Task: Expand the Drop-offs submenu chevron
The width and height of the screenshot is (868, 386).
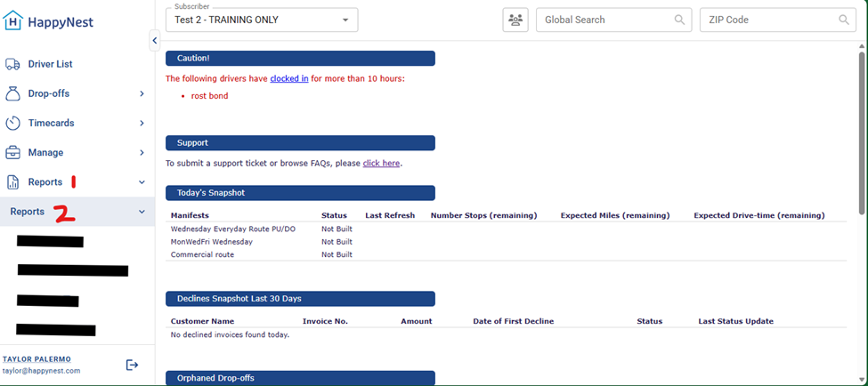Action: 142,93
